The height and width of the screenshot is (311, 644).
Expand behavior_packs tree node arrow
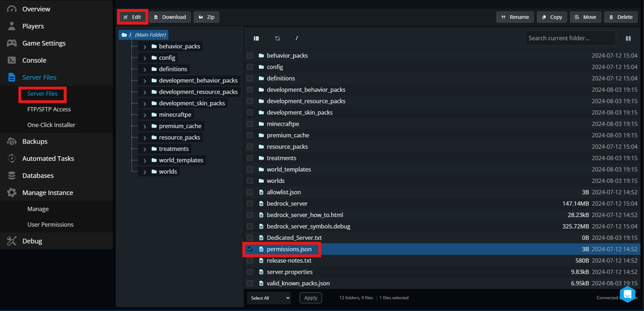pyautogui.click(x=145, y=46)
